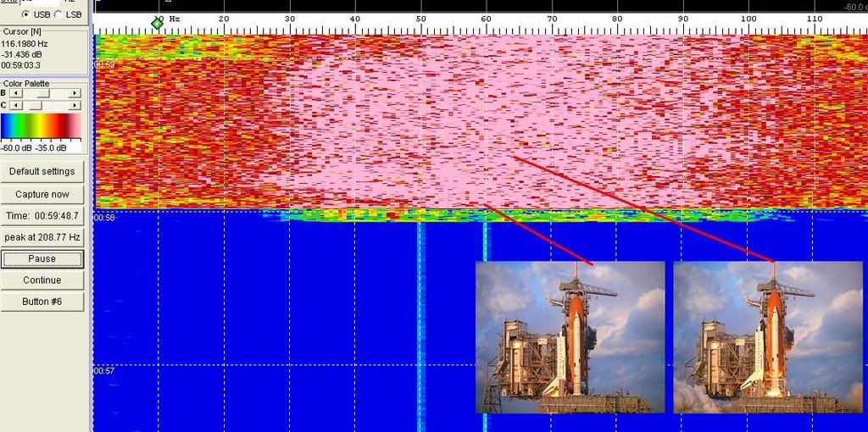Screen dimensions: 868x432
Task: Pause the spectrogram display
Action: (42, 258)
